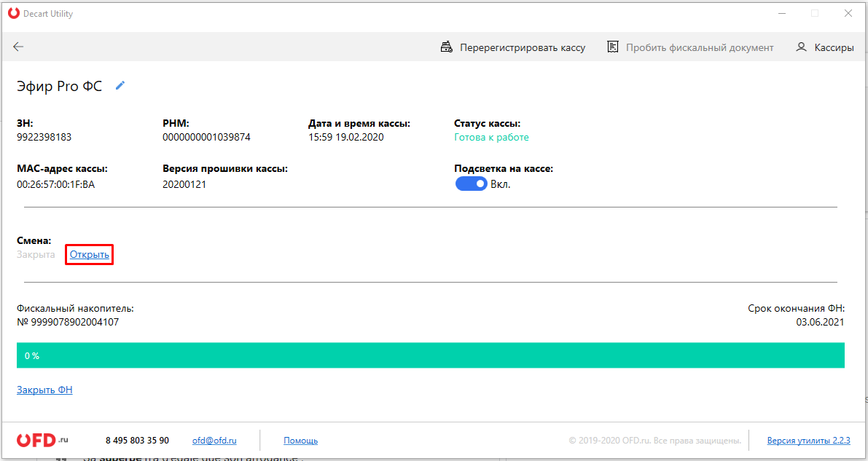Click the 0 % progress label
The image size is (868, 461).
coord(32,356)
